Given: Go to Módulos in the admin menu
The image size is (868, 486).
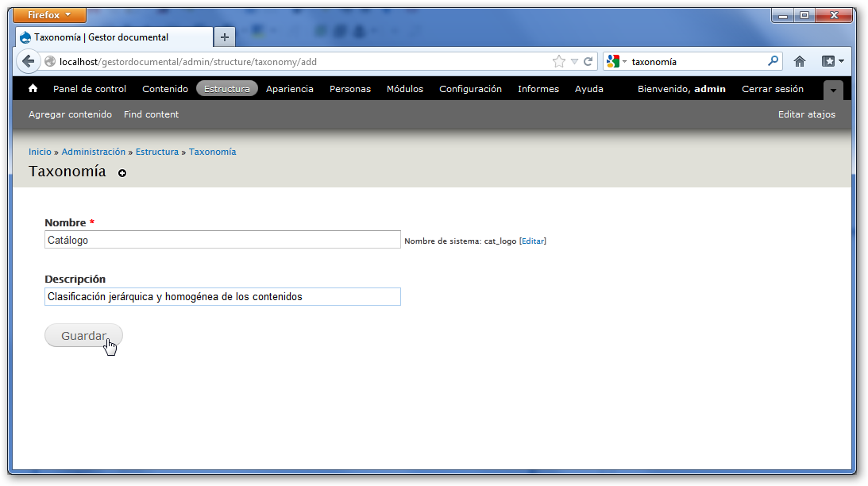Looking at the screenshot, I should 405,89.
